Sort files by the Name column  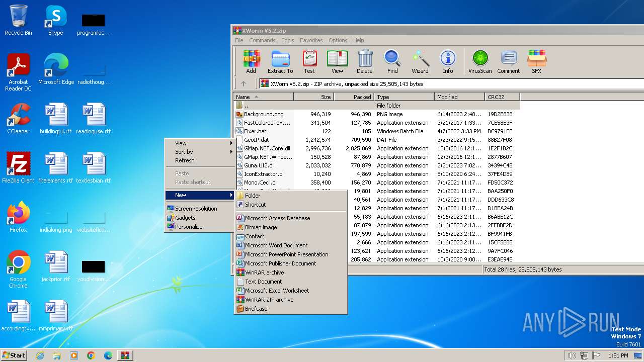point(264,97)
